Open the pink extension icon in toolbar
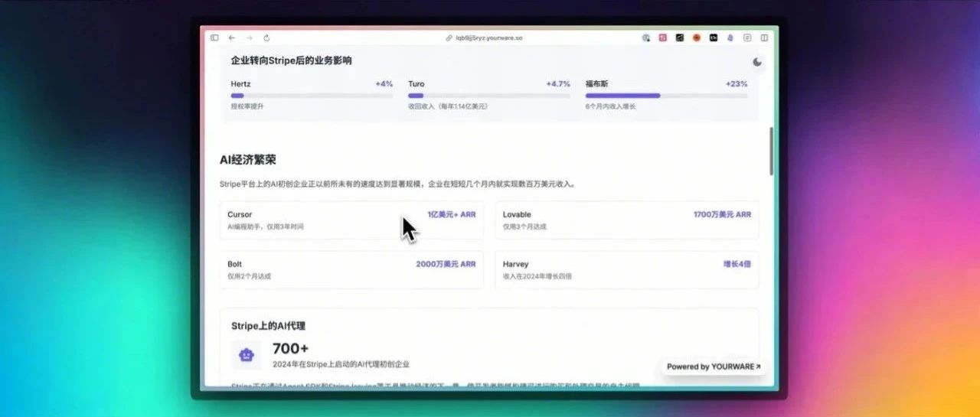980x417 pixels. (x=663, y=37)
